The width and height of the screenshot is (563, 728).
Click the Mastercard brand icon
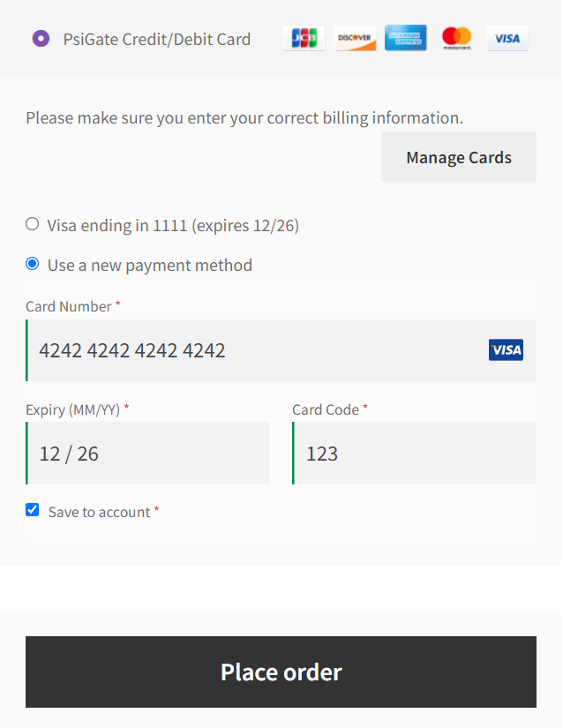tap(456, 38)
